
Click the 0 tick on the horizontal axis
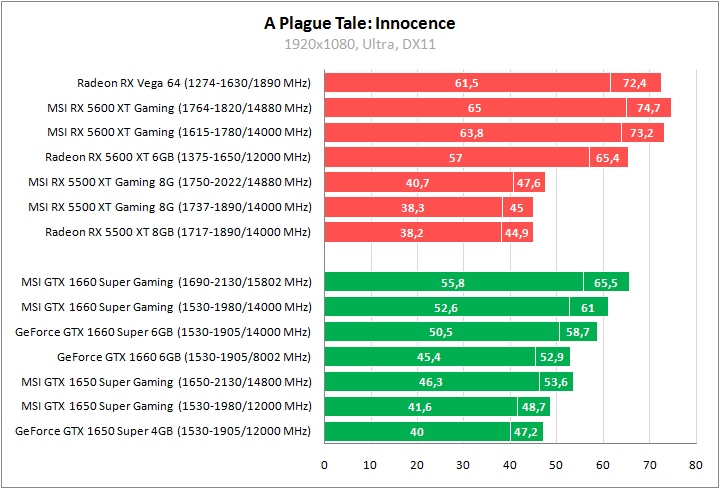[x=324, y=465]
